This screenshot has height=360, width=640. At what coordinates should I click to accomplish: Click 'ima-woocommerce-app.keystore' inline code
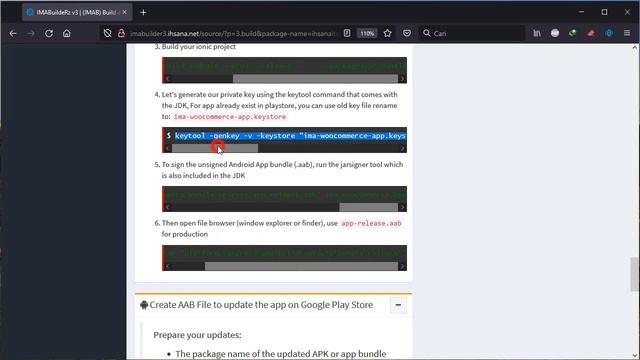230,117
